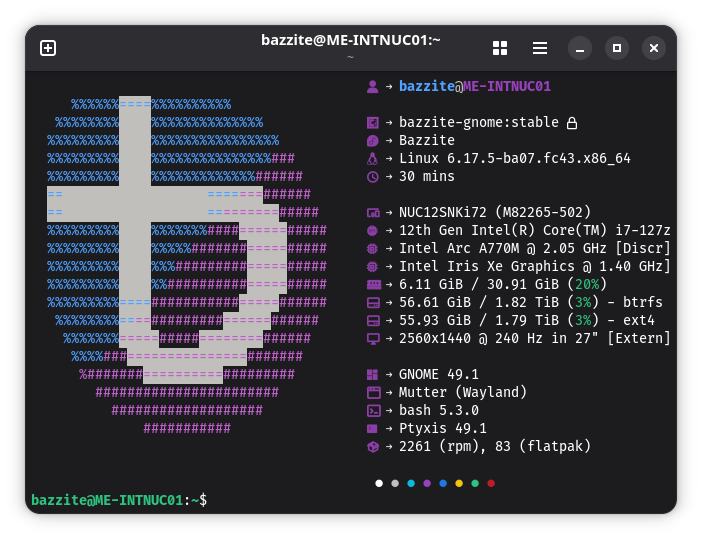Click the package icon beside 2261 (rpm)
This screenshot has height=539, width=702.
click(x=373, y=447)
